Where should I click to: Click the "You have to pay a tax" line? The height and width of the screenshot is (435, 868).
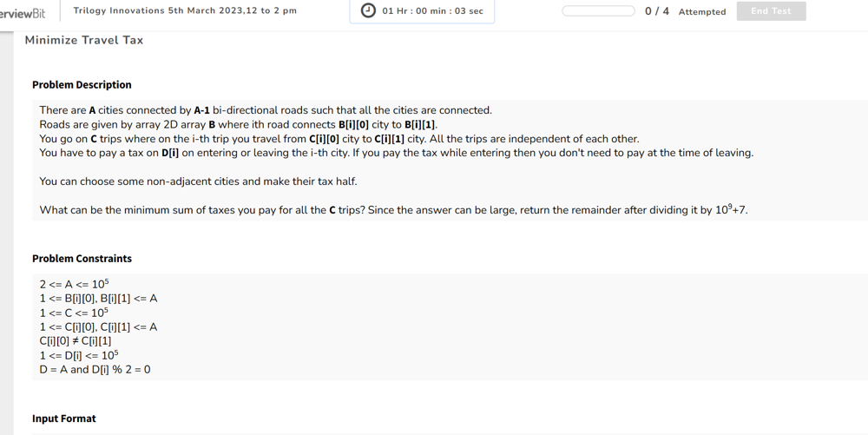point(396,153)
